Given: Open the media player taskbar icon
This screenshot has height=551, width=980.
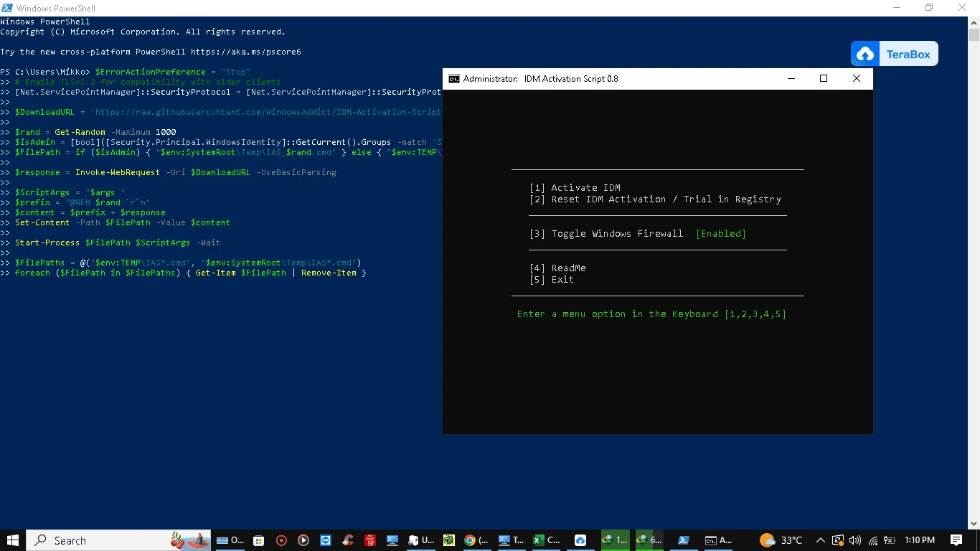Looking at the screenshot, I should (x=303, y=540).
